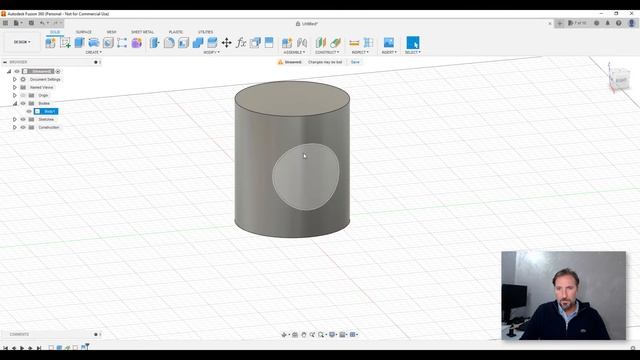The width and height of the screenshot is (640, 360).
Task: Expand the CONSTRUCT dropdown menu
Action: tap(327, 52)
